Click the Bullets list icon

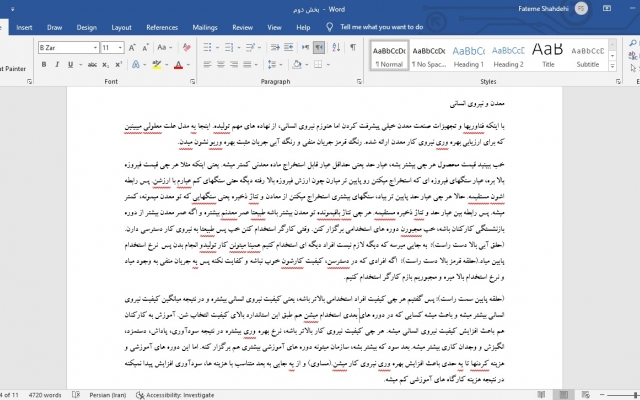(207, 48)
